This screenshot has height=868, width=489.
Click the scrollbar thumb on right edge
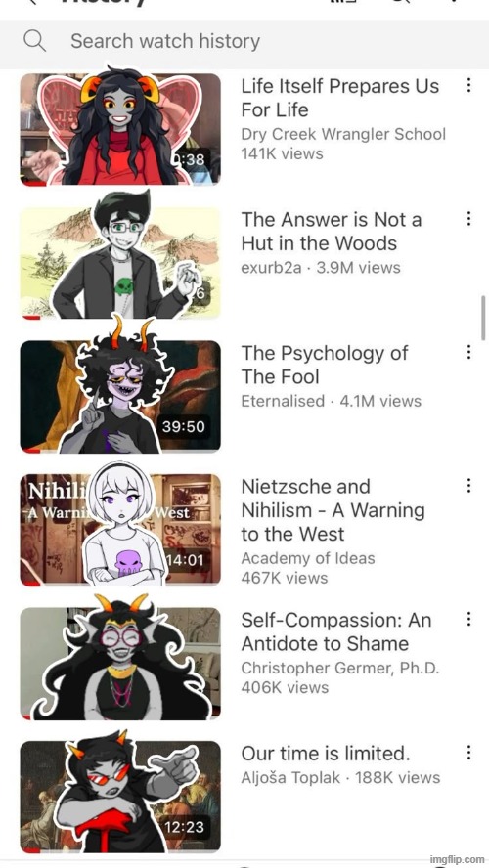pos(483,318)
